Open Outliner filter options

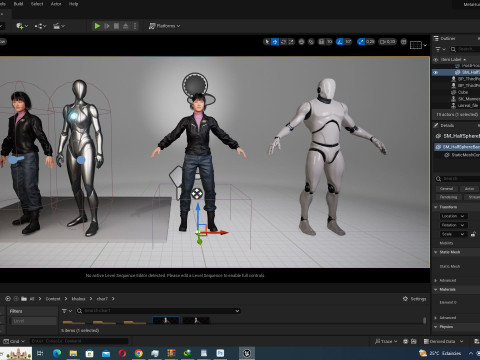(440, 49)
